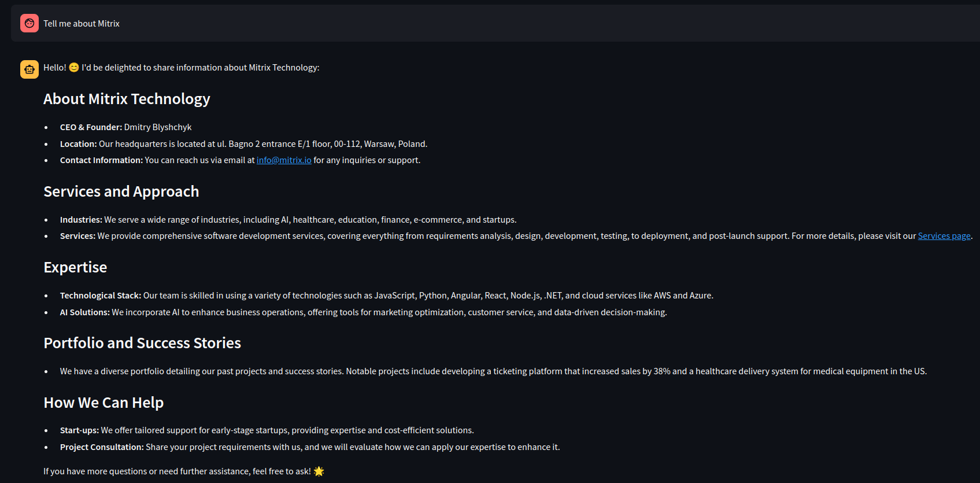The image size is (980, 483).
Task: Click the Location bullet label
Action: coord(78,144)
